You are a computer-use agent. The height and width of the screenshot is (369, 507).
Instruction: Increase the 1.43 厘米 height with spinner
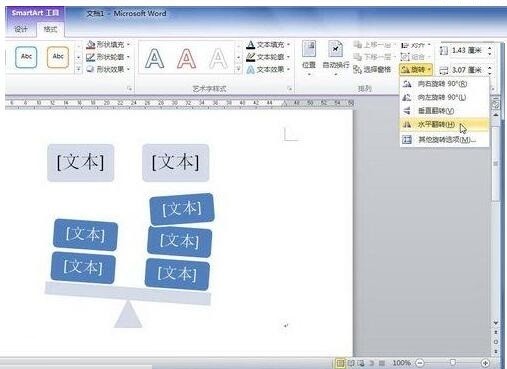tap(490, 48)
